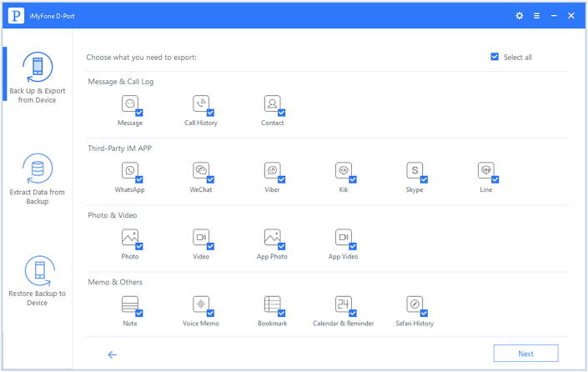
Task: Toggle the Select all checkbox
Action: pyautogui.click(x=495, y=57)
